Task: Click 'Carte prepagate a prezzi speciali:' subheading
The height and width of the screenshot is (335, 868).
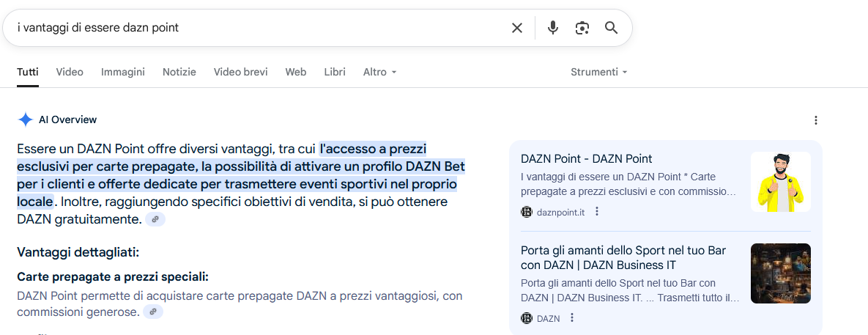Action: (x=113, y=277)
